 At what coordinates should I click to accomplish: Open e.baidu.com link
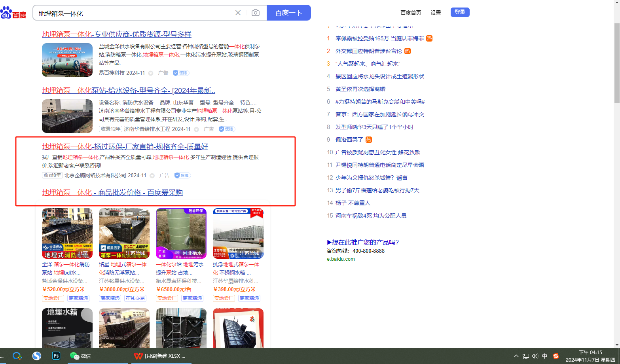pos(341,259)
